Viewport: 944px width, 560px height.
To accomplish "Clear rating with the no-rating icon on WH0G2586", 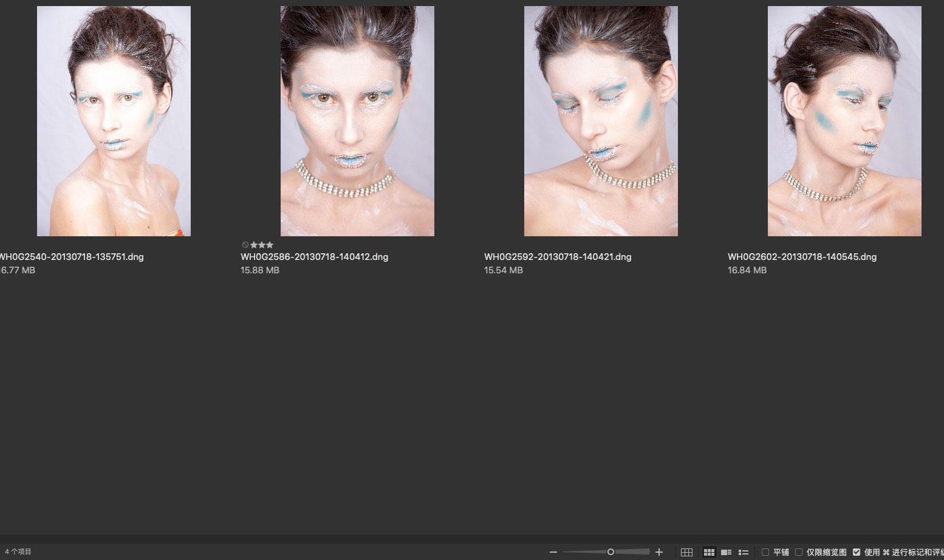I will click(x=245, y=245).
